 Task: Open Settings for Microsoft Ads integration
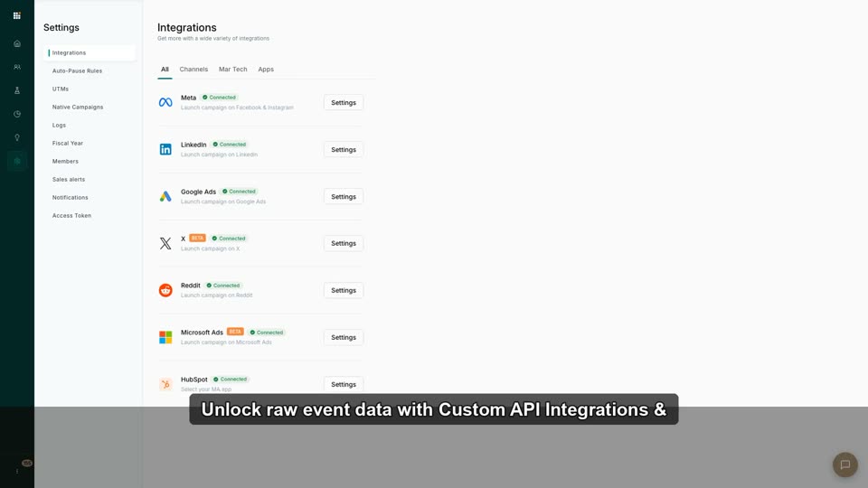[x=344, y=337]
